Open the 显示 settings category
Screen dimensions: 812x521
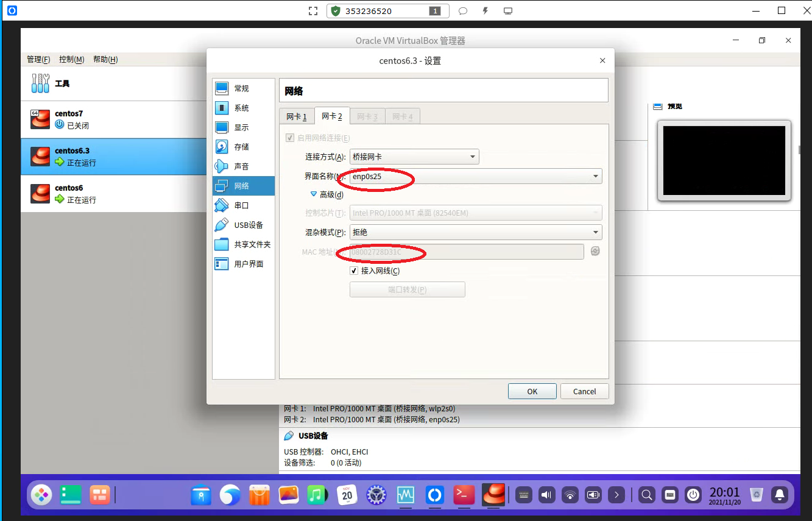click(x=244, y=127)
